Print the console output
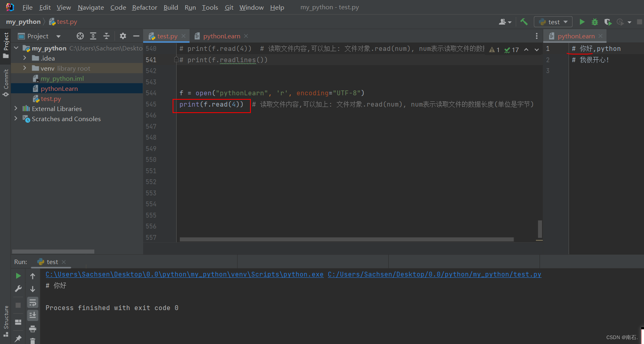This screenshot has height=344, width=644. [33, 328]
